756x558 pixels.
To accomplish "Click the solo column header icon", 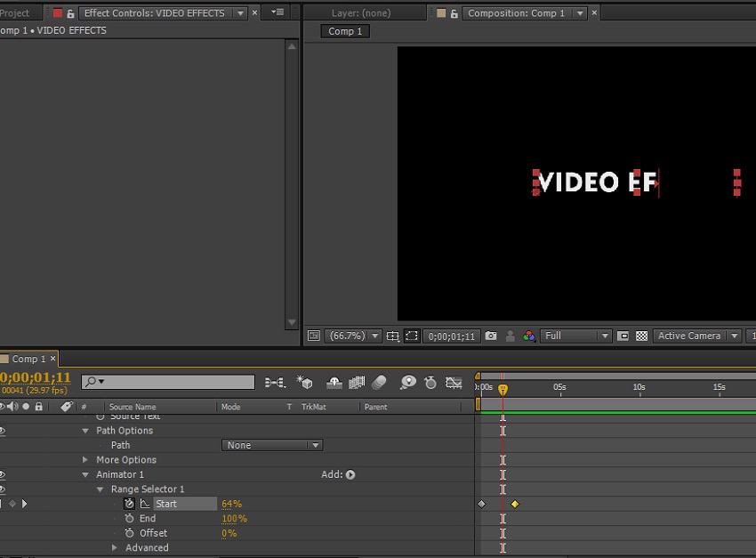I will tap(26, 407).
